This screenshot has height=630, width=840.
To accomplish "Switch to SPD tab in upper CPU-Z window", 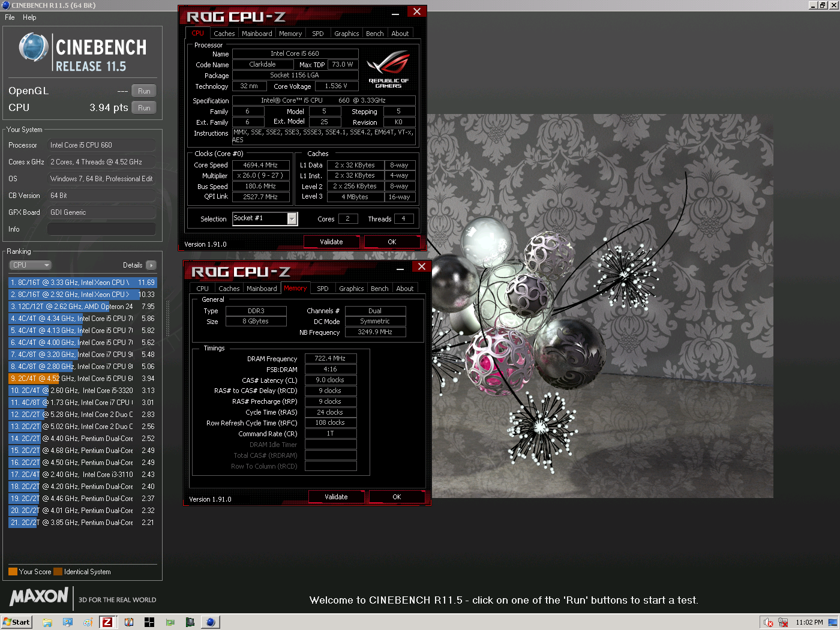I will tap(318, 34).
